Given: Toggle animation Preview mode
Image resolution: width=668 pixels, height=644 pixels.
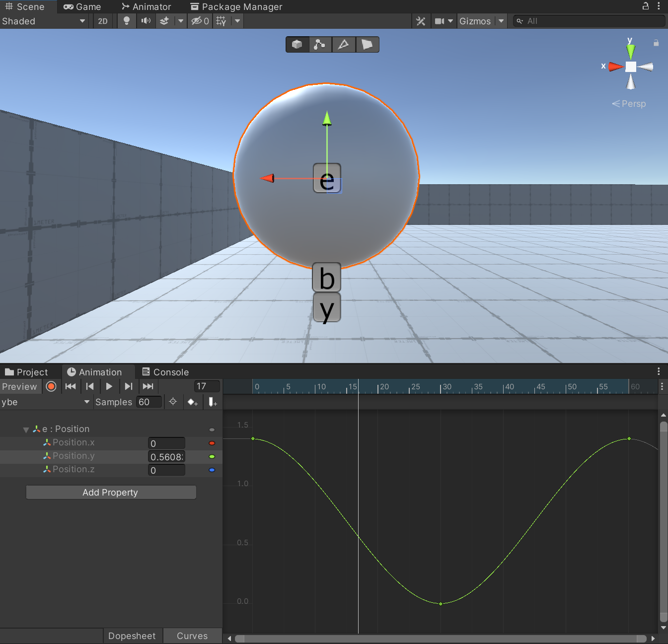Looking at the screenshot, I should 20,386.
